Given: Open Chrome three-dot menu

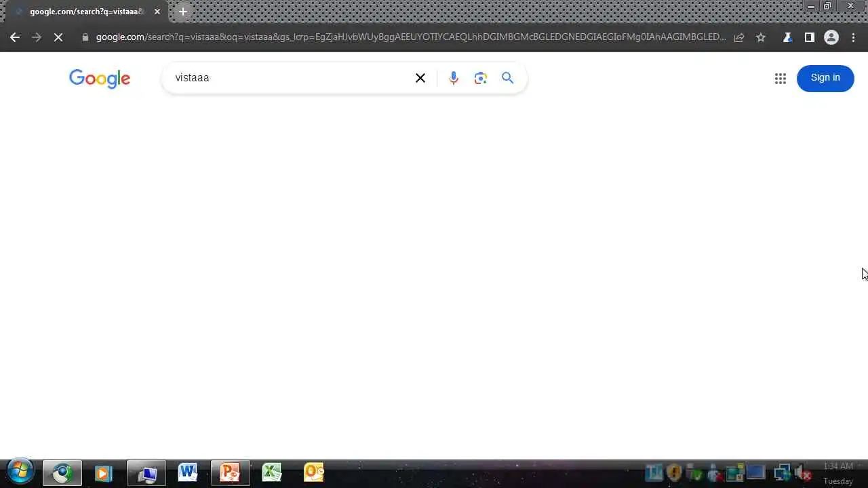Looking at the screenshot, I should (853, 37).
